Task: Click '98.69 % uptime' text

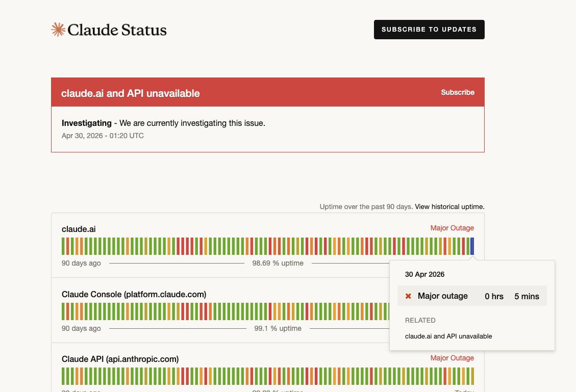Action: coord(278,263)
